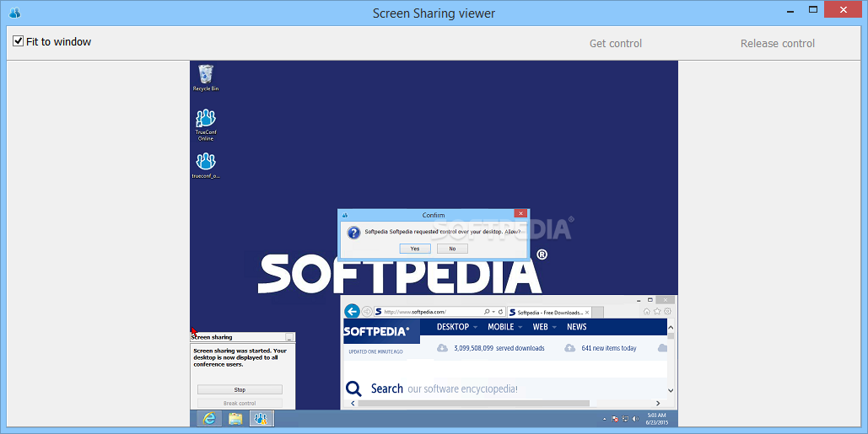Click the browser vertical scrollbar up arrow
The height and width of the screenshot is (434, 868).
point(671,327)
